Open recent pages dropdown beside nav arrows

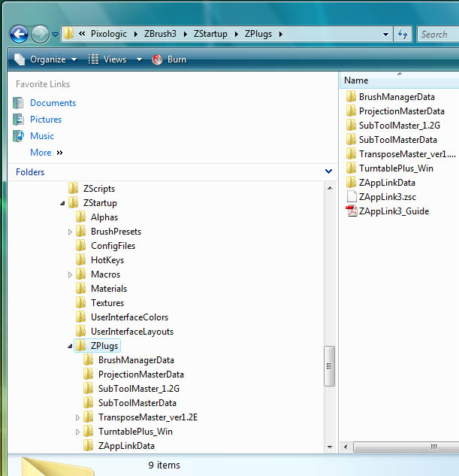tap(55, 35)
